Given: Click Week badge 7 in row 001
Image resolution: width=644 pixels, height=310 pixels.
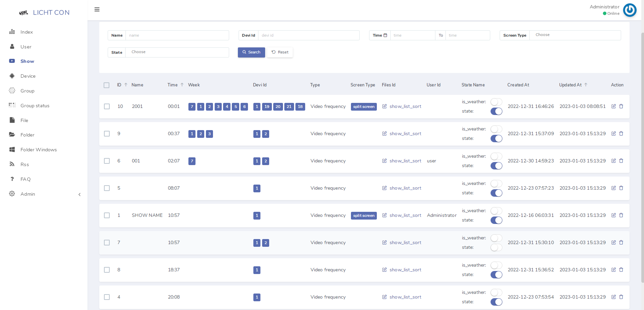Looking at the screenshot, I should [x=192, y=161].
